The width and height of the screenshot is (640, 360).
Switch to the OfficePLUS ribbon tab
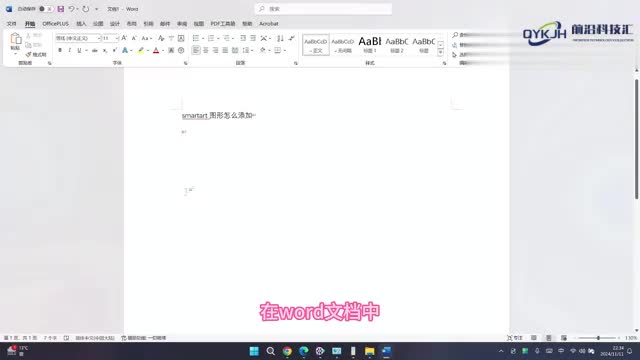pyautogui.click(x=56, y=24)
